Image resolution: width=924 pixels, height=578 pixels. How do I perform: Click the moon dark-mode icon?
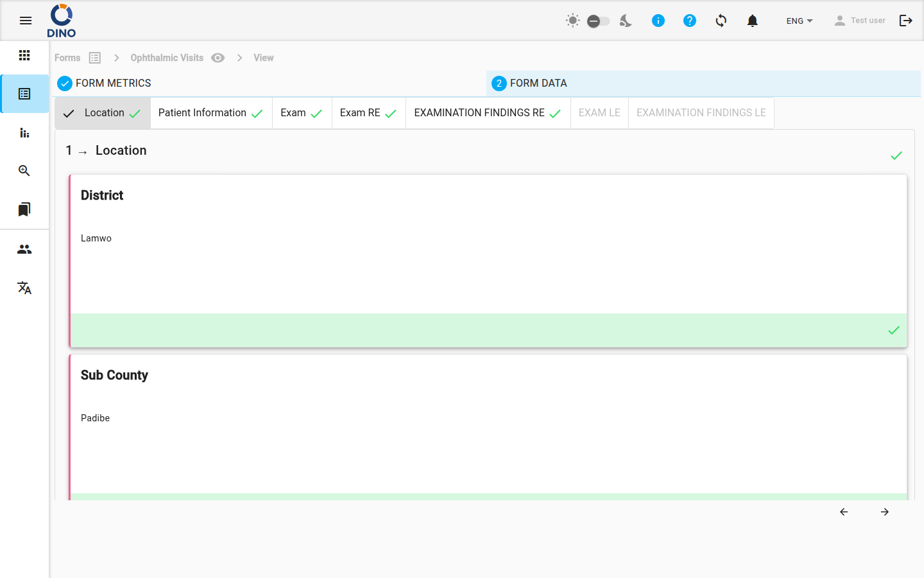(x=626, y=21)
